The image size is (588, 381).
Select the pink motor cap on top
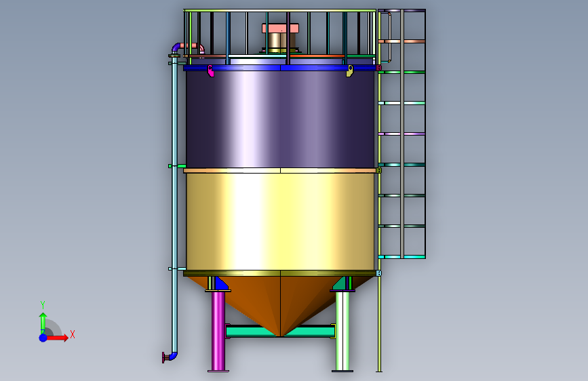[x=281, y=28]
